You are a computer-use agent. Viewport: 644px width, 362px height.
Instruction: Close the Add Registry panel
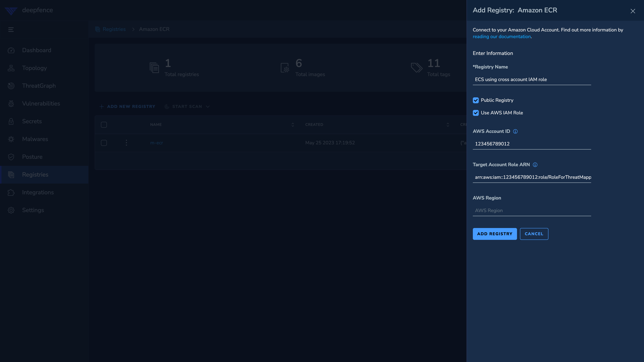pos(633,11)
